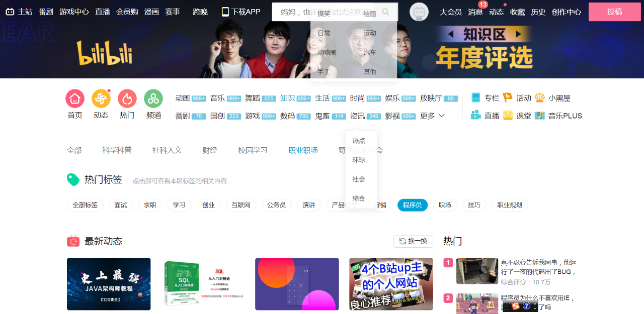Expand the 更多 categories chevron
This screenshot has height=314, width=644.
pyautogui.click(x=442, y=116)
